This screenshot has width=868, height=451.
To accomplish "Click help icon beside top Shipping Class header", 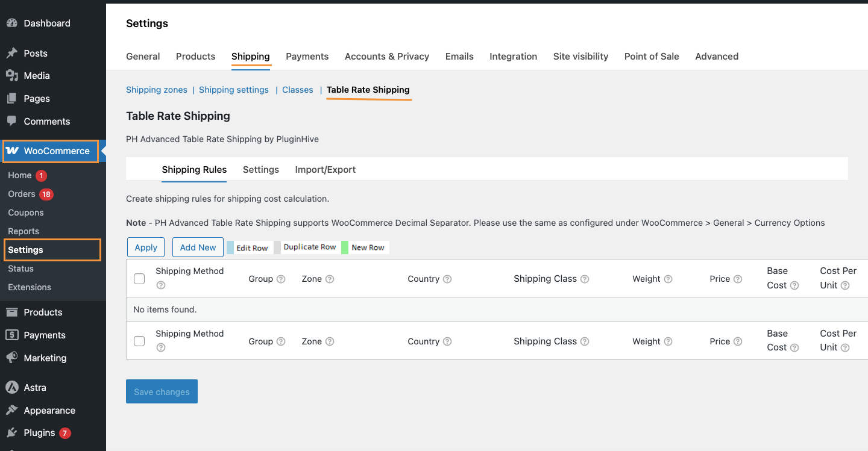I will (x=585, y=279).
